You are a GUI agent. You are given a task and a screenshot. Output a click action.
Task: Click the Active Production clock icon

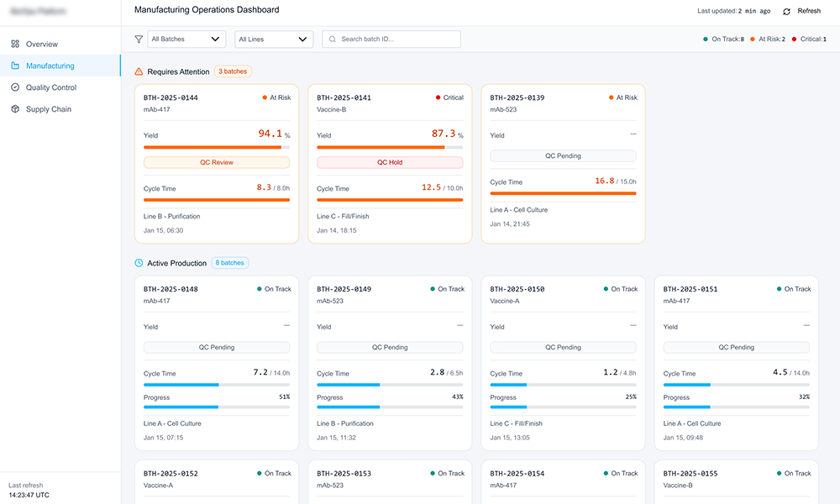pos(139,263)
